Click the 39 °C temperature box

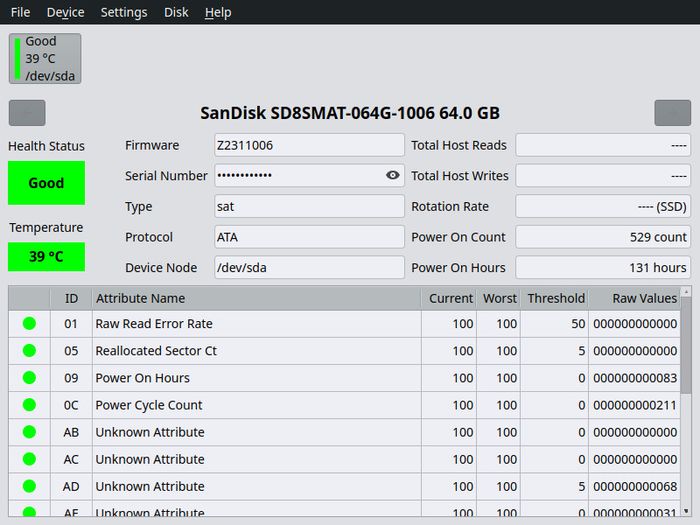[46, 257]
